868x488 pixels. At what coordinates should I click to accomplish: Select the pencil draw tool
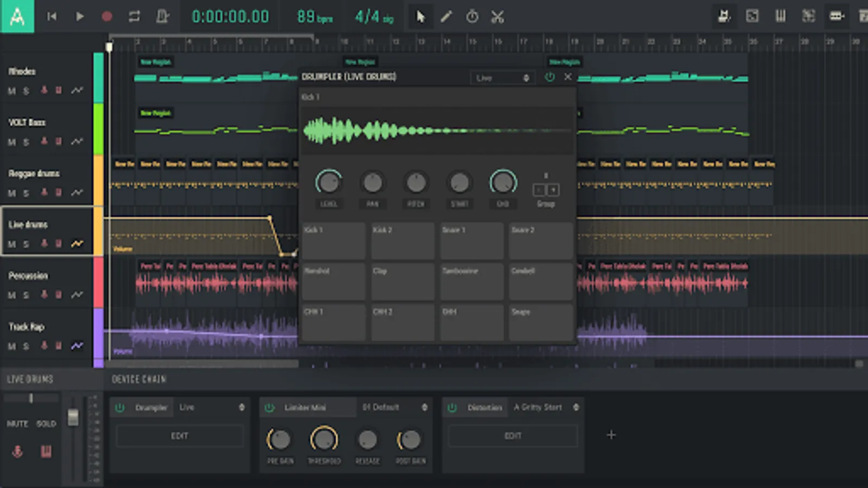(446, 17)
